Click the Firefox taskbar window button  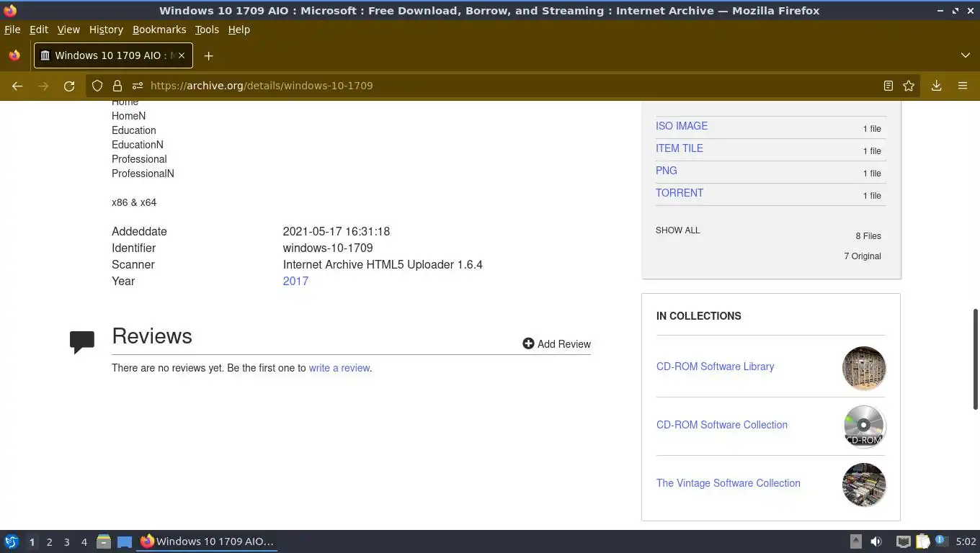tap(208, 541)
